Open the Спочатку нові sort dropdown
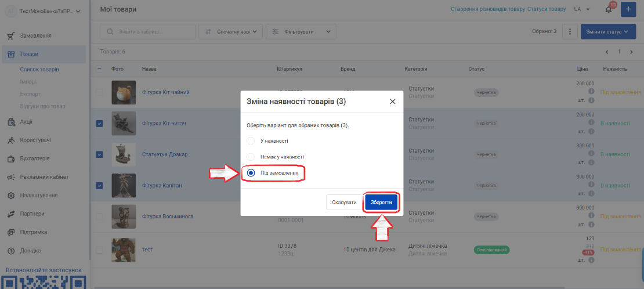The height and width of the screenshot is (289, 644). pos(230,32)
